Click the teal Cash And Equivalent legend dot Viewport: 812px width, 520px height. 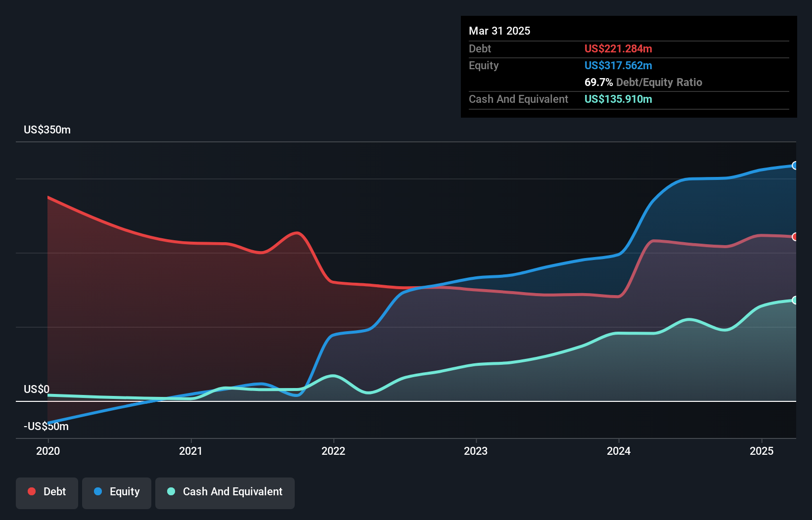click(x=171, y=491)
